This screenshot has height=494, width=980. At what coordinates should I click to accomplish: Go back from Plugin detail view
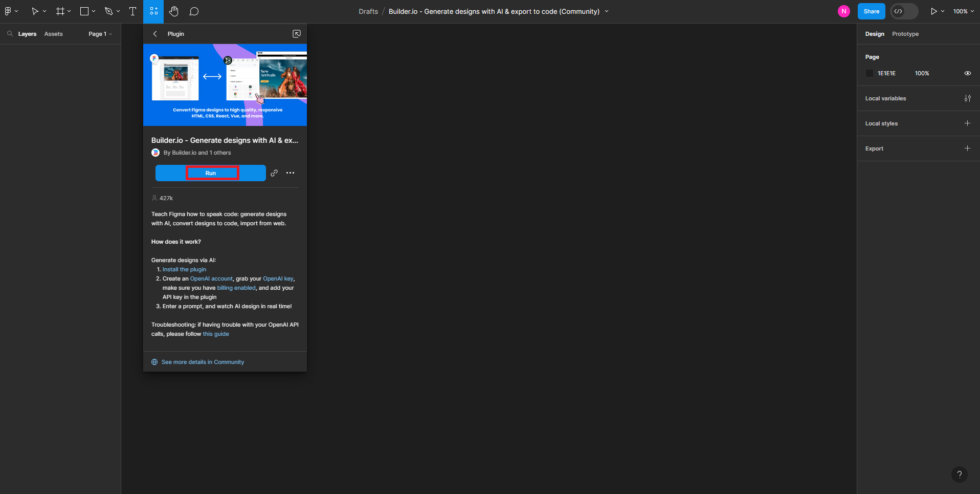click(155, 34)
